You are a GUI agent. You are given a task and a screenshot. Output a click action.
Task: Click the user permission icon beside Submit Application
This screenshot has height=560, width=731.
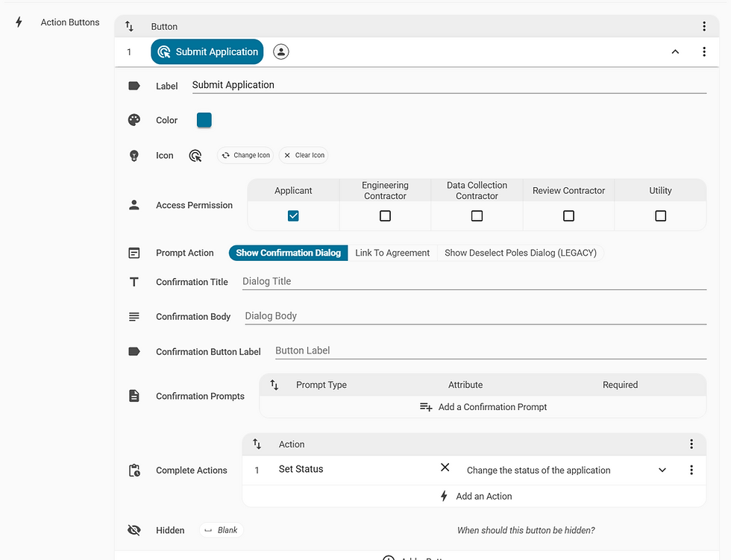coord(280,51)
